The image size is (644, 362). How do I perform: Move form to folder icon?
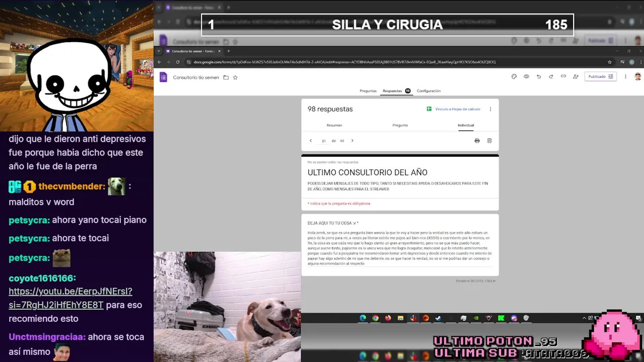(x=226, y=77)
